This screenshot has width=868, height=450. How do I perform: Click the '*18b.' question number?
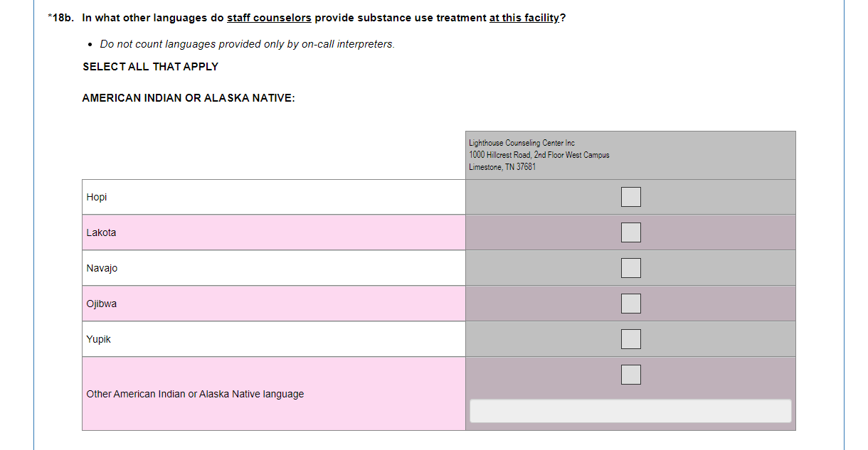(x=61, y=18)
